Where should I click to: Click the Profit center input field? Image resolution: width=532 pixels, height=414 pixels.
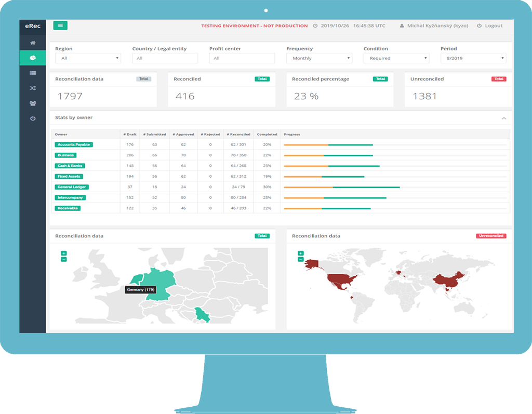242,58
